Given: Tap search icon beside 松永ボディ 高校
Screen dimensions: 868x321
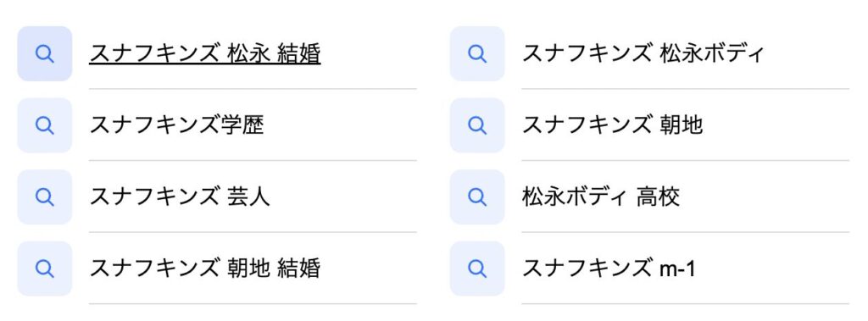Looking at the screenshot, I should point(477,196).
